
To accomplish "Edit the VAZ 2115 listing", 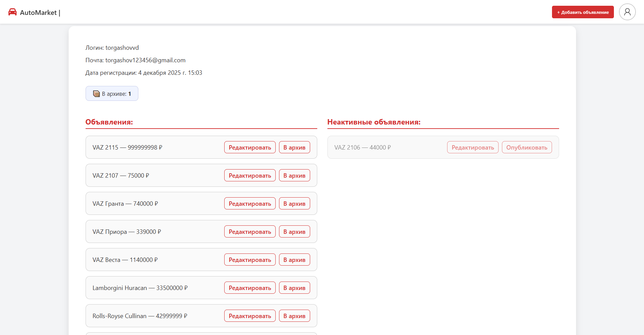I will point(250,148).
